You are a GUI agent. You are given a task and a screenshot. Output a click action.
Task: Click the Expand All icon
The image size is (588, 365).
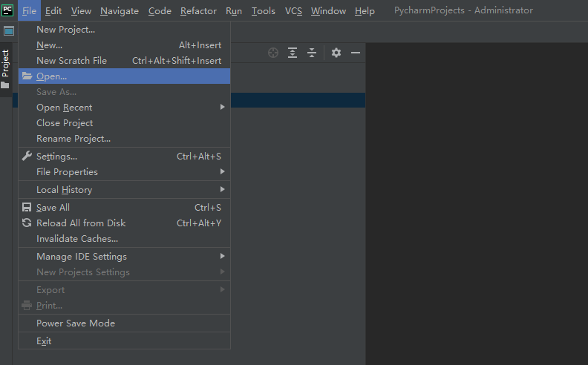(x=293, y=53)
